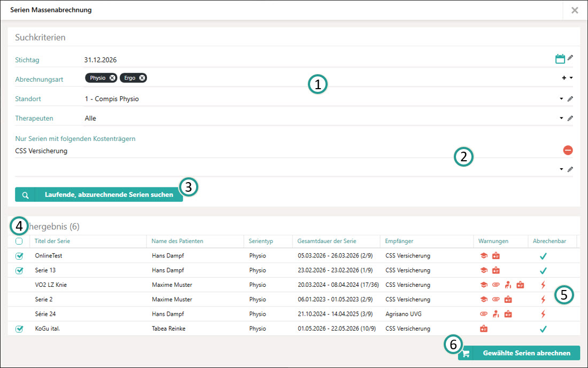Click the Abrechenbar check mark for OnlineTest

tap(543, 256)
